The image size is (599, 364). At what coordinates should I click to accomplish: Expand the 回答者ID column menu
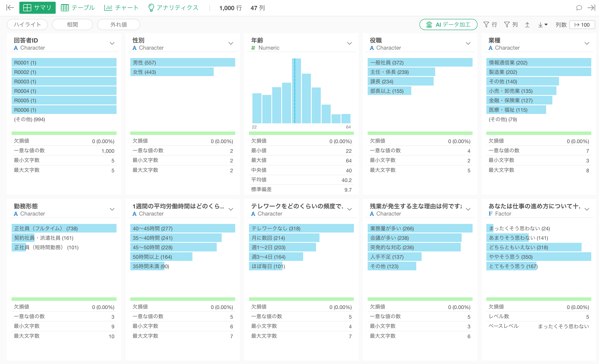click(112, 43)
